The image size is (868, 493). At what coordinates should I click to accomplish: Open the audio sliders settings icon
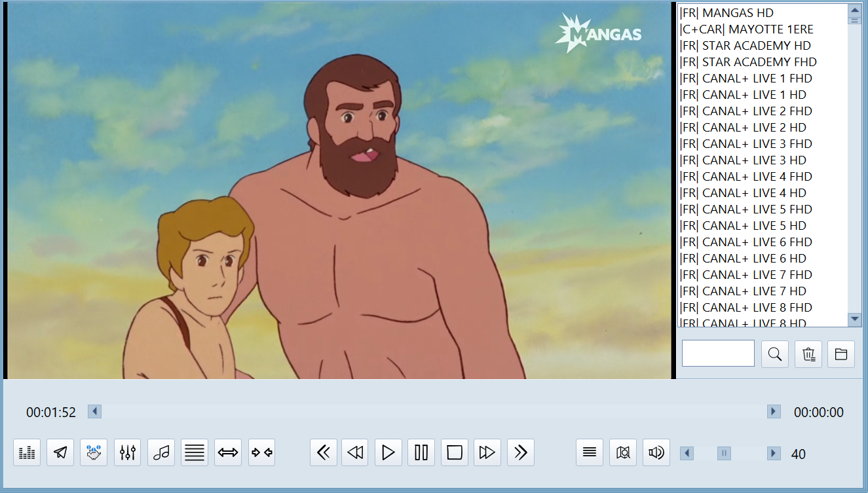pos(128,452)
